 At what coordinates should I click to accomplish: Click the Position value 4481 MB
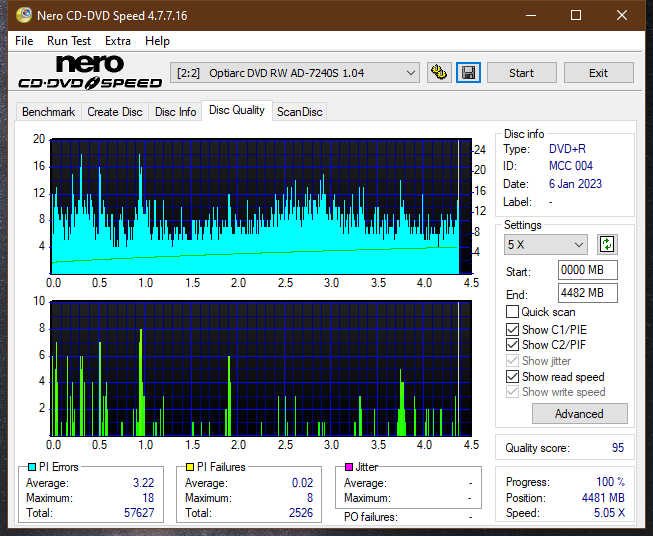[603, 498]
